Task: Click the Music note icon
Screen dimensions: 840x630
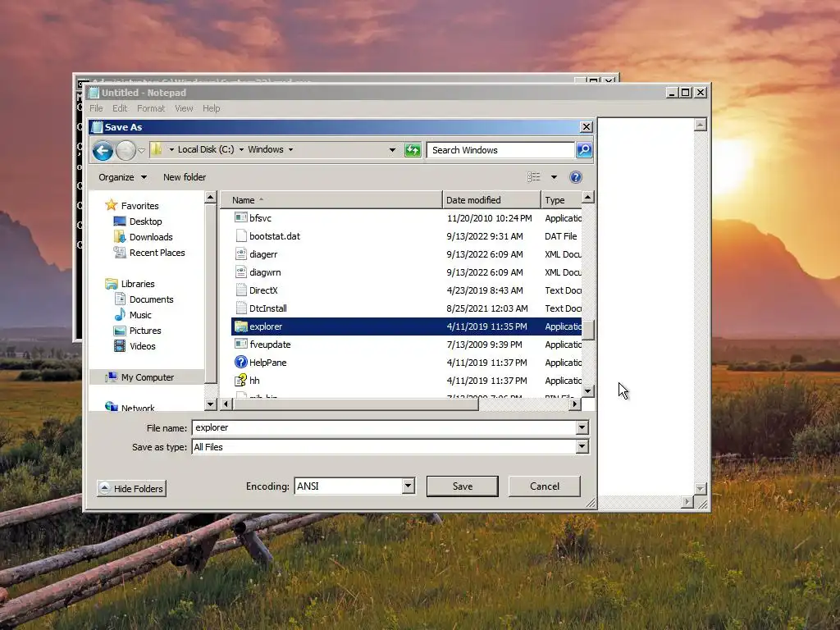Action: pyautogui.click(x=120, y=314)
